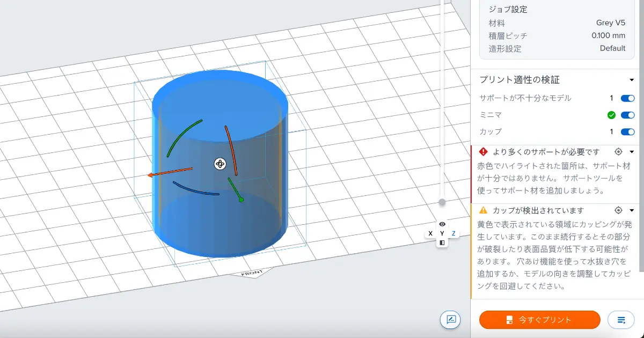Click the rotation gizmo center handle
644x338 pixels.
tap(220, 164)
